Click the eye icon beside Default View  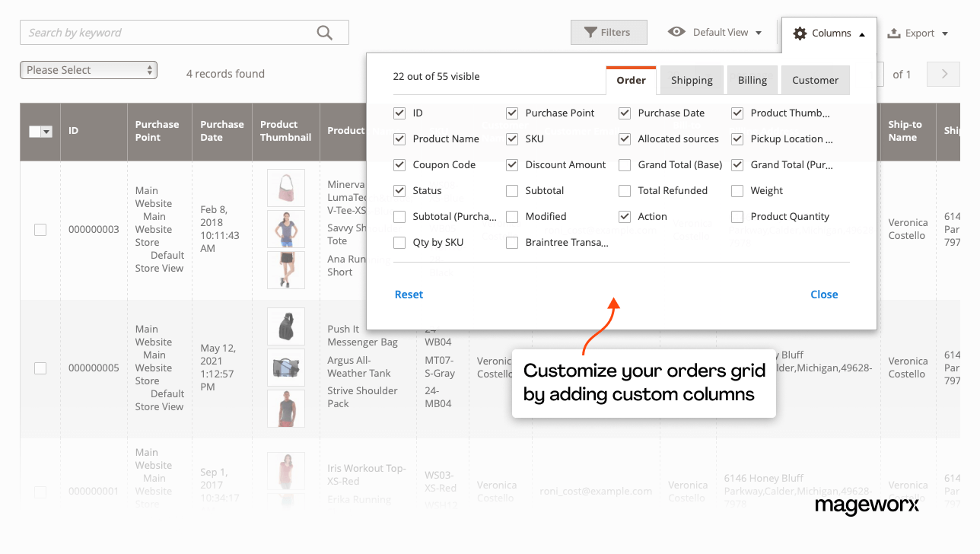tap(677, 33)
